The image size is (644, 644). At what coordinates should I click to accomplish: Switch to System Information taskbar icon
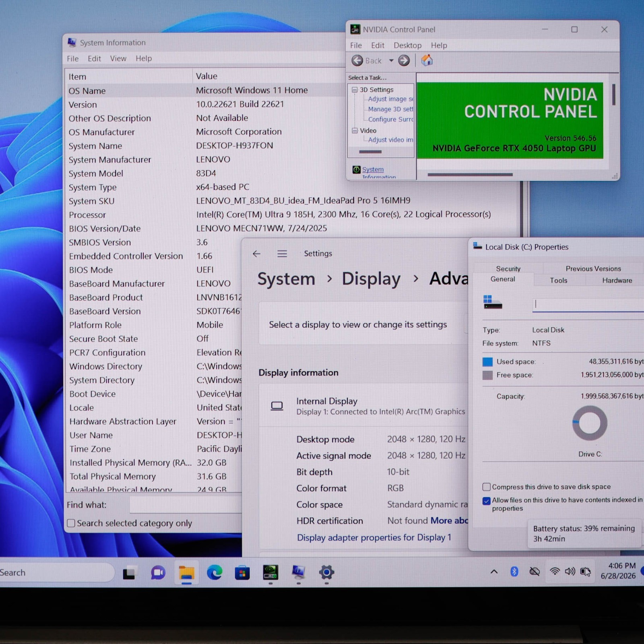298,572
